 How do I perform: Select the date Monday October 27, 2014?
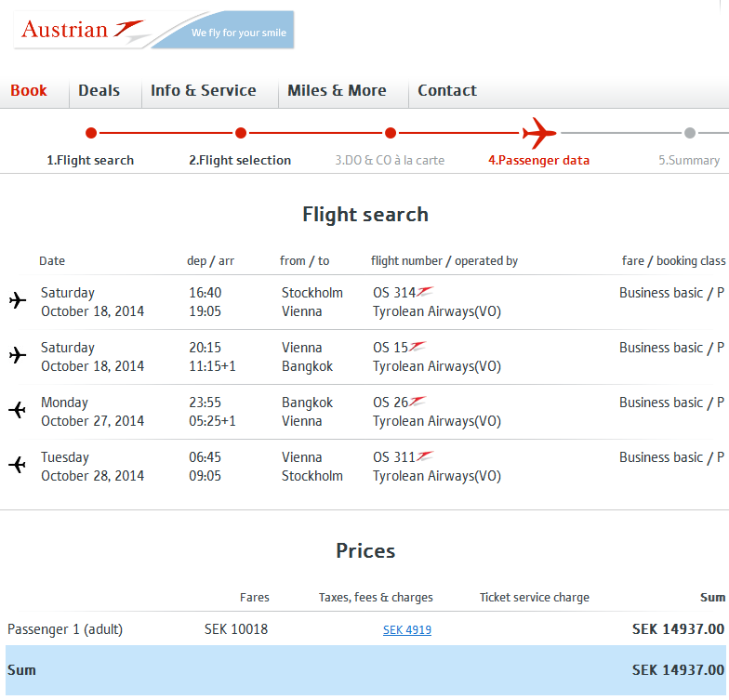click(x=93, y=412)
